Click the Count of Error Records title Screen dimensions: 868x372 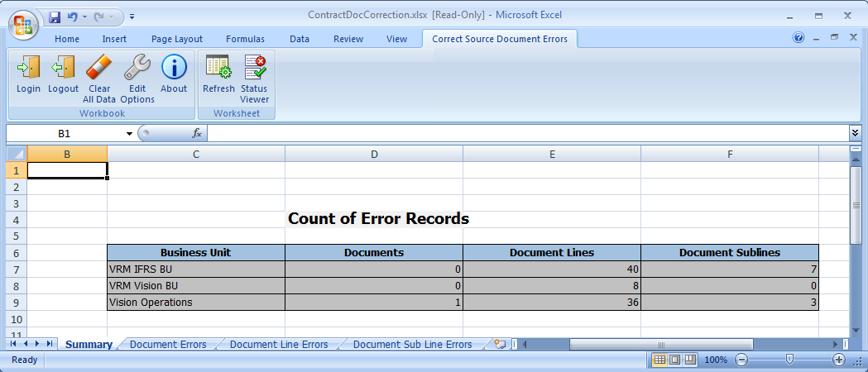(x=379, y=219)
